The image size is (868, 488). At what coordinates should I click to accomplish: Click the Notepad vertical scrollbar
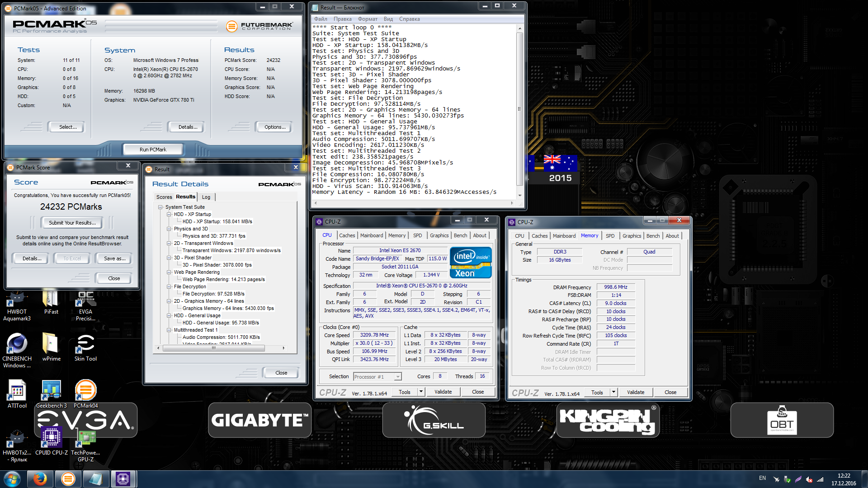coord(519,109)
